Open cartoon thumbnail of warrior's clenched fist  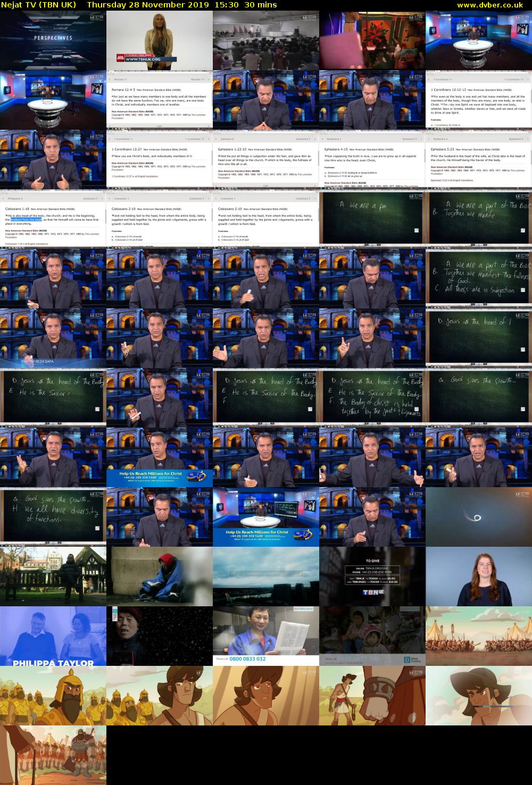[372, 695]
